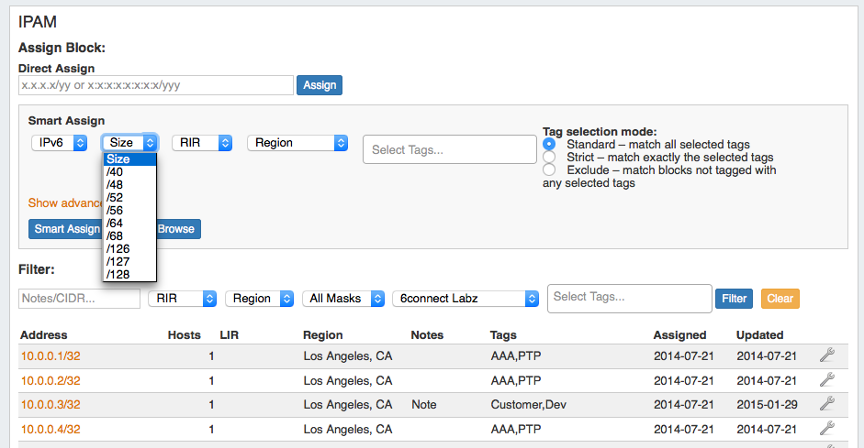Click wrench icon for 10.0.0.3/32 row
The height and width of the screenshot is (448, 864).
coord(826,404)
